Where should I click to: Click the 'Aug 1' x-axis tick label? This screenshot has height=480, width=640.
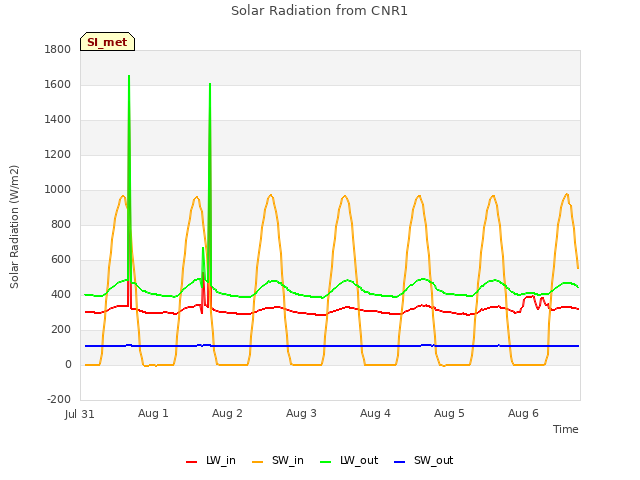pos(153,413)
